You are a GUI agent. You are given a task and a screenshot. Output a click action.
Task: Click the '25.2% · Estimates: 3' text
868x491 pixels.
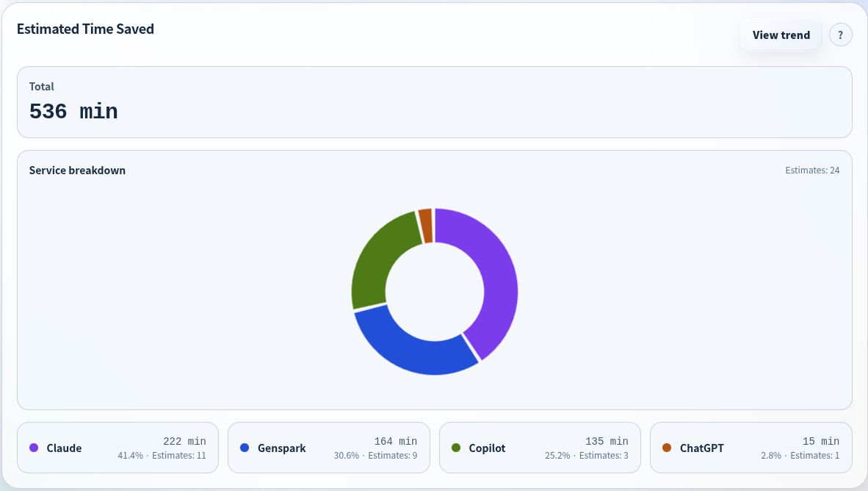(587, 456)
